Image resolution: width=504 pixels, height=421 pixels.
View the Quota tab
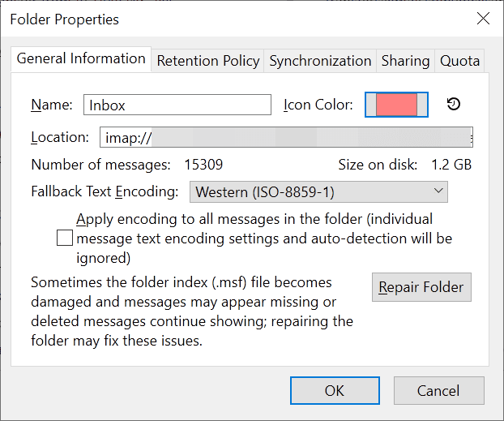(459, 61)
